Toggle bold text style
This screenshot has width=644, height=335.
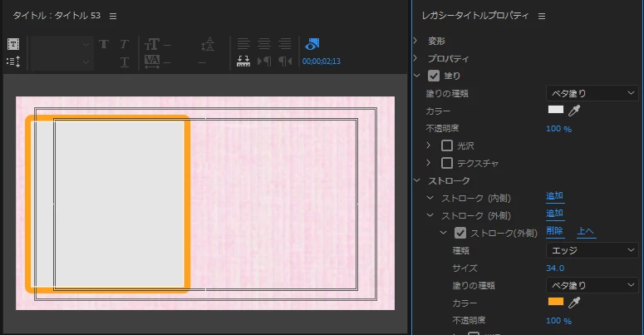[104, 43]
